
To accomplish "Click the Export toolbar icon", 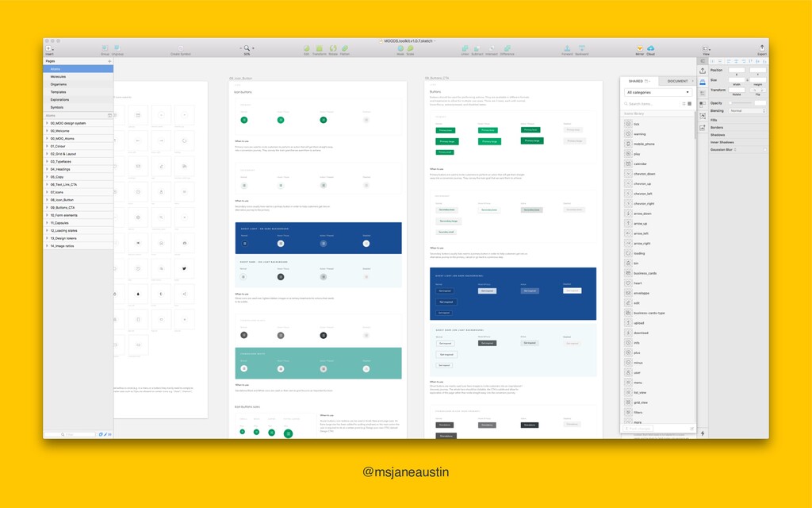I will (x=762, y=49).
